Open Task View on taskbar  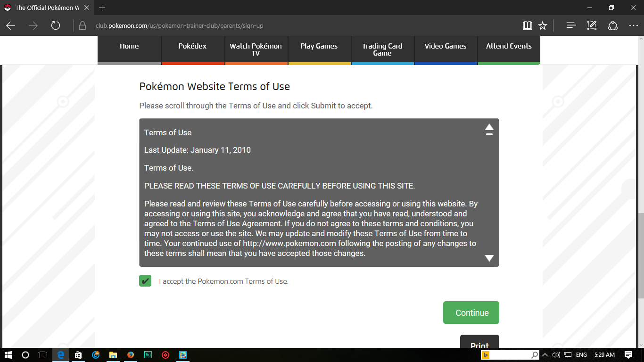43,355
